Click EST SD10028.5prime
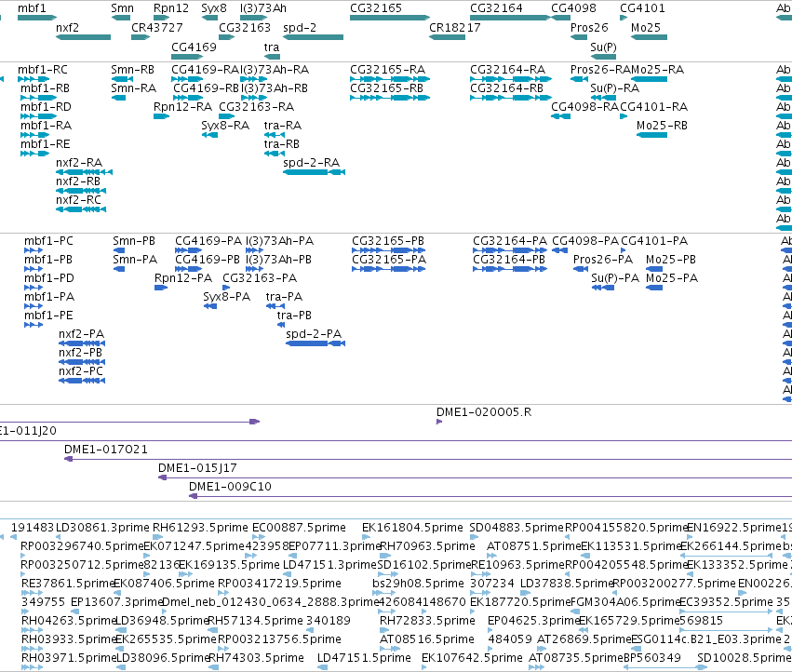The height and width of the screenshot is (672, 792). pos(744,658)
